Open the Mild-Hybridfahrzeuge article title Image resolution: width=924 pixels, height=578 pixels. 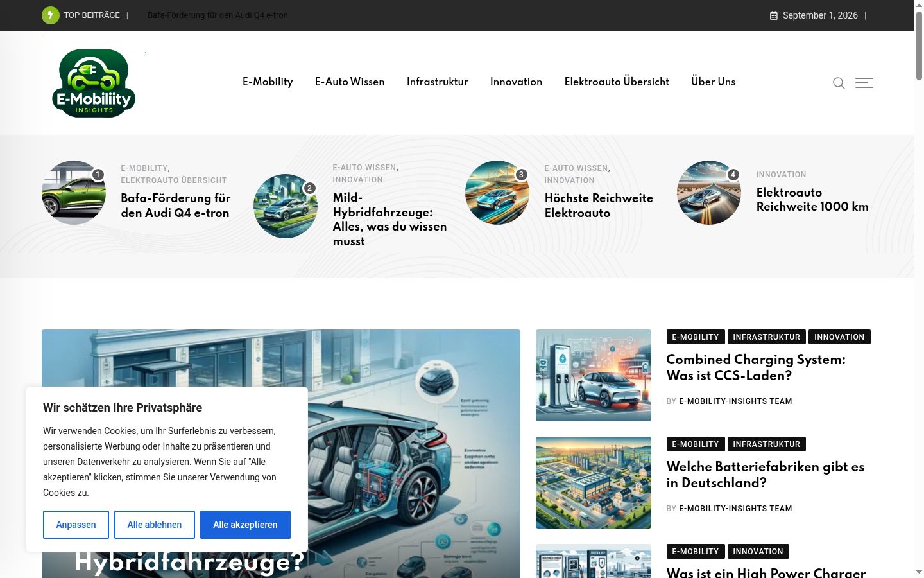(390, 219)
